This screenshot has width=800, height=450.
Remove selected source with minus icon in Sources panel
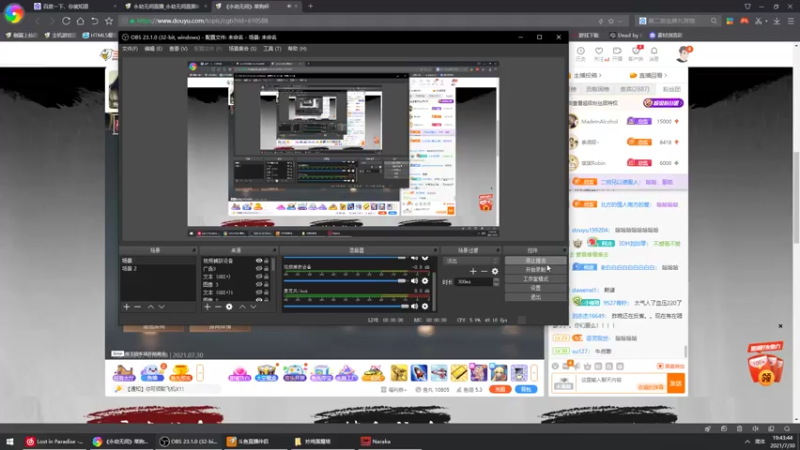click(218, 307)
